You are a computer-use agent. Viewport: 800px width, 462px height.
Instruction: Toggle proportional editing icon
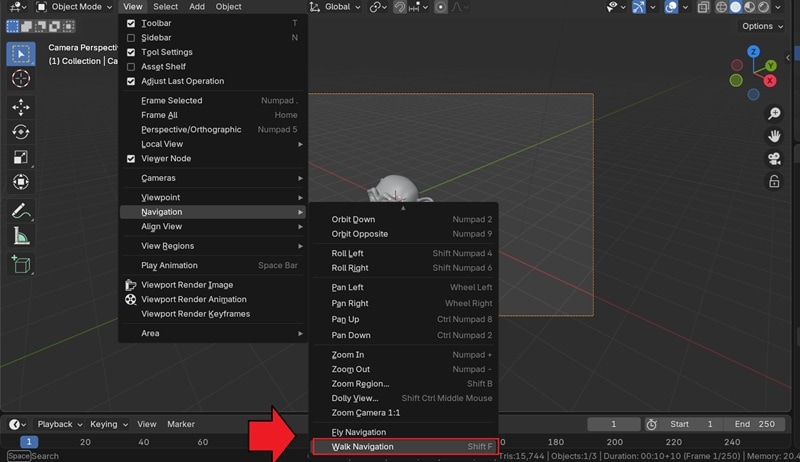440,7
